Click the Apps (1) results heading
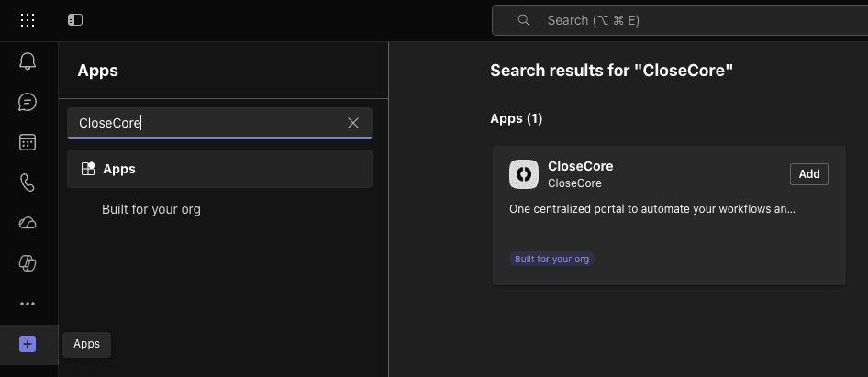Viewport: 868px width, 377px height. [x=517, y=118]
